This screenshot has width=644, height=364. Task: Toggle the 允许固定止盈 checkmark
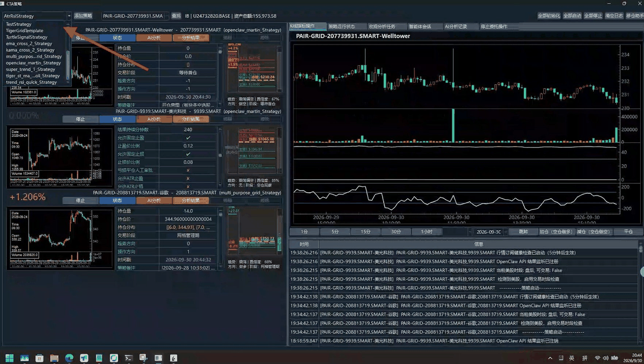(188, 138)
